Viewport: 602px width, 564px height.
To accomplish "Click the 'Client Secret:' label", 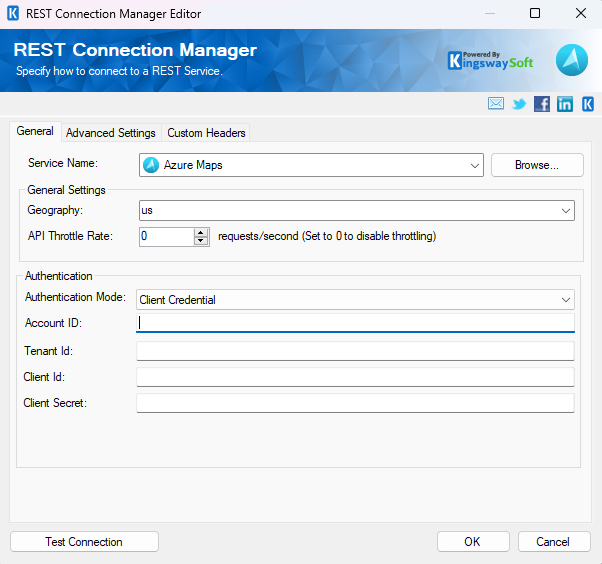I will [55, 403].
